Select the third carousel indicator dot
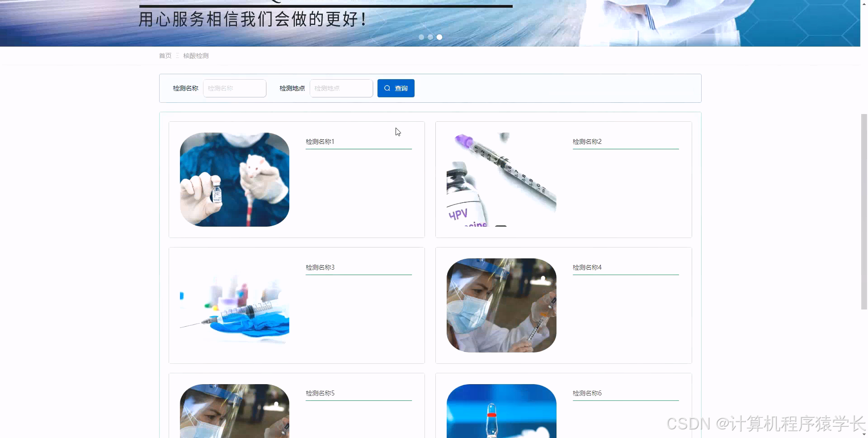The width and height of the screenshot is (868, 438). 439,37
